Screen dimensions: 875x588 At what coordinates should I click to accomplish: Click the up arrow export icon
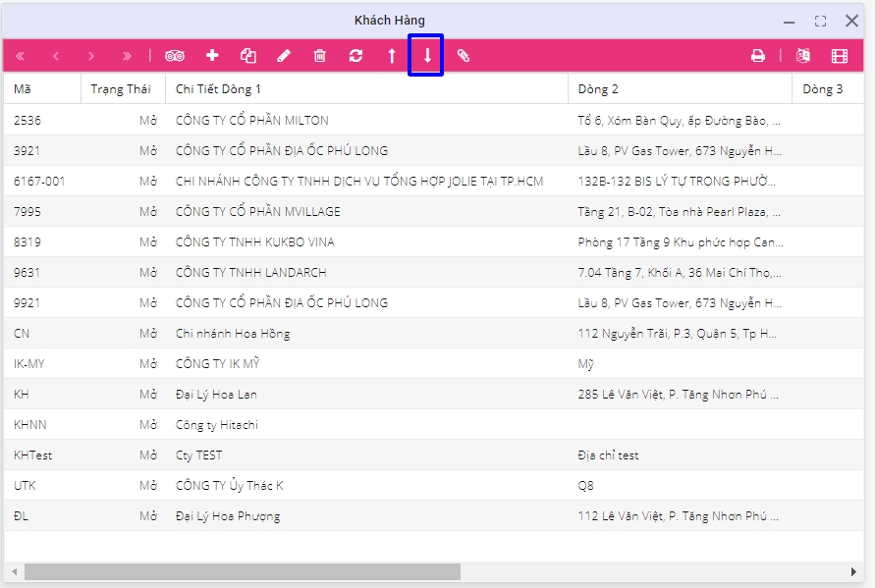pos(391,56)
